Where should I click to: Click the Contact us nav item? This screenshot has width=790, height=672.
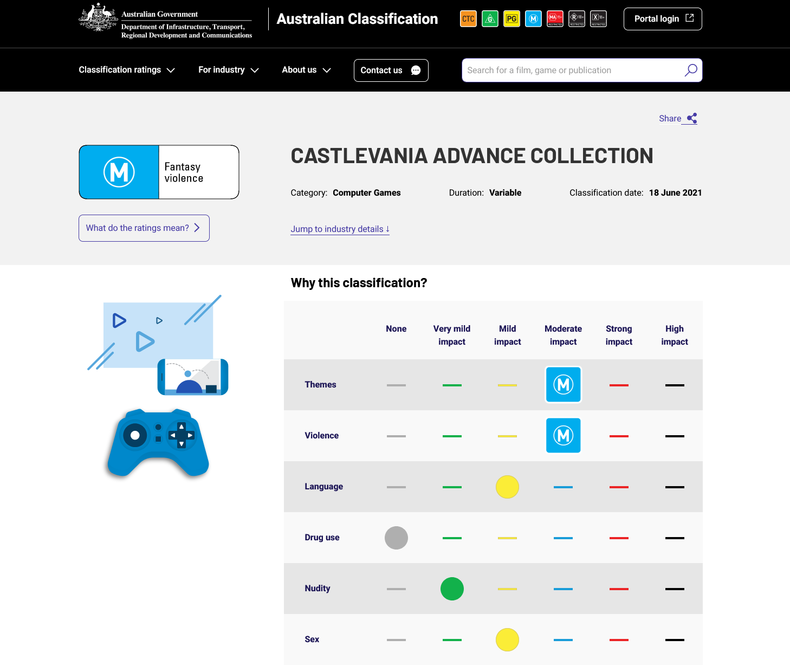click(391, 70)
